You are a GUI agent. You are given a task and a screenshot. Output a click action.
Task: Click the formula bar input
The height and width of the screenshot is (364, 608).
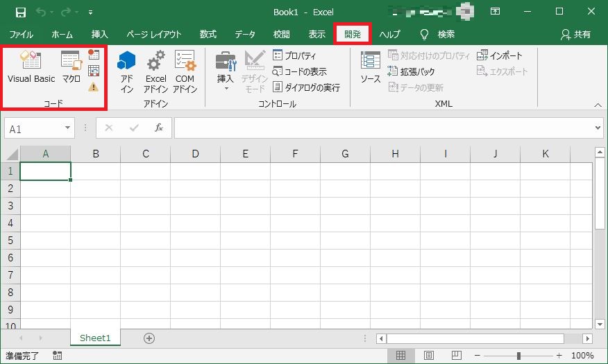click(x=384, y=128)
